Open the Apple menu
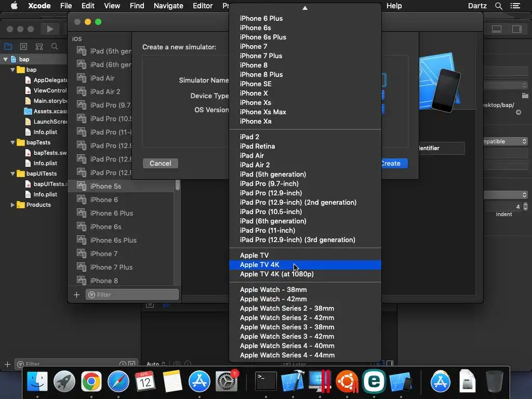This screenshot has width=532, height=399. (14, 6)
